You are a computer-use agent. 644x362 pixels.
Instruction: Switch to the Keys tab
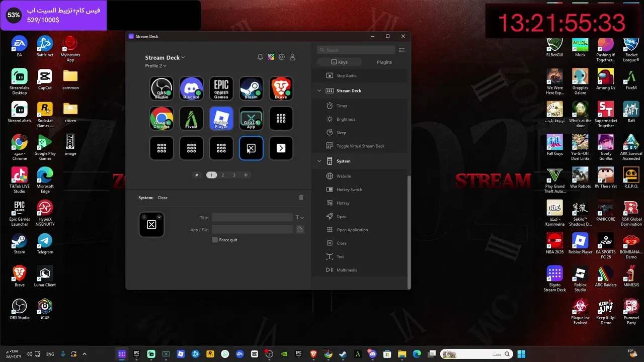(340, 62)
